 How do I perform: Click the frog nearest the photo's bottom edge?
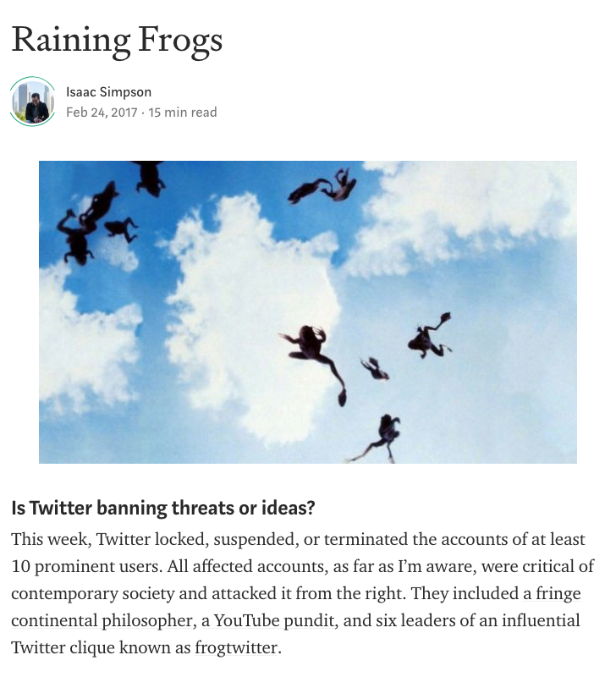click(x=382, y=436)
